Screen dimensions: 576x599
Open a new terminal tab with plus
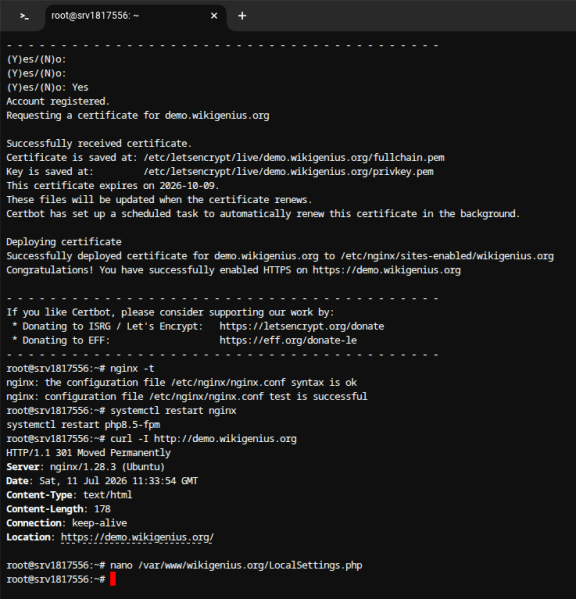242,16
